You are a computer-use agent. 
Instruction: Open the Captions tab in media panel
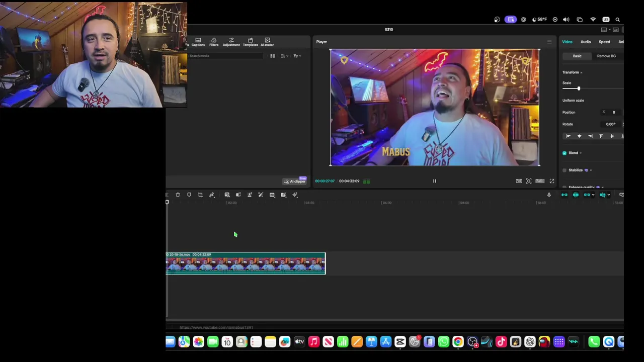click(x=198, y=42)
